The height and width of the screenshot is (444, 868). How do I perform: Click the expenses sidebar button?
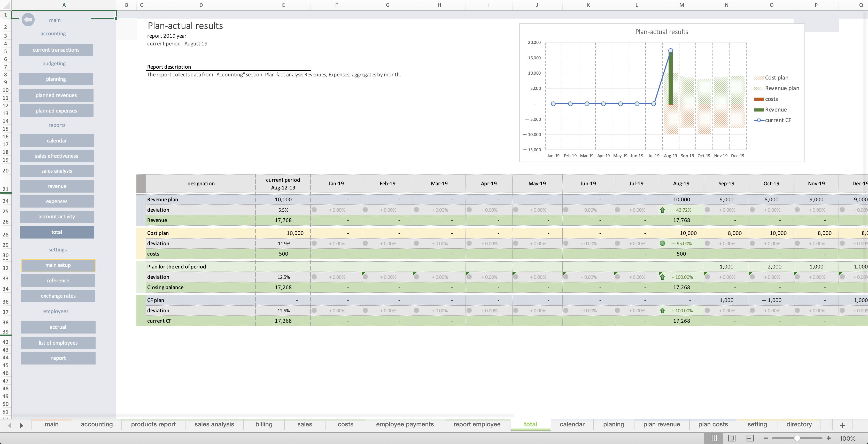57,201
